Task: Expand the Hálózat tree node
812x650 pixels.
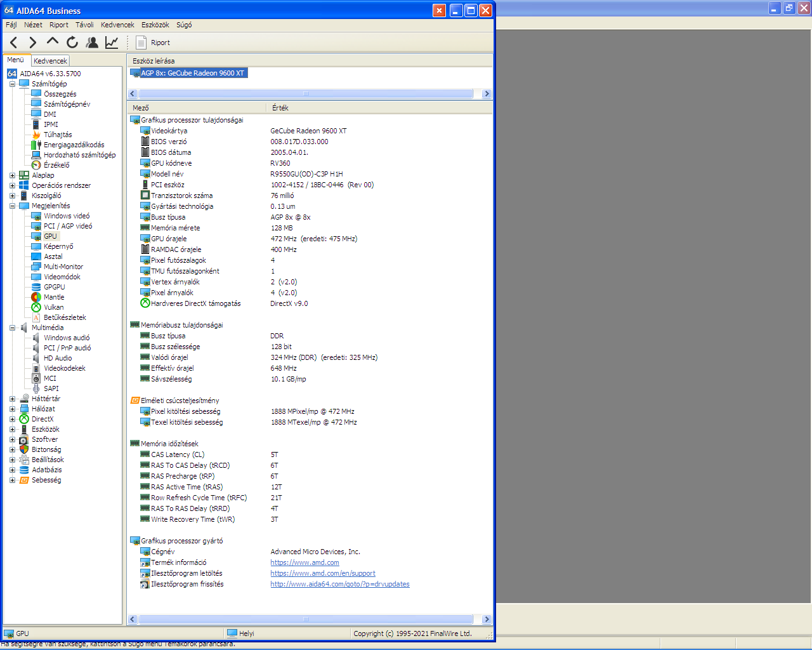Action: coord(12,409)
